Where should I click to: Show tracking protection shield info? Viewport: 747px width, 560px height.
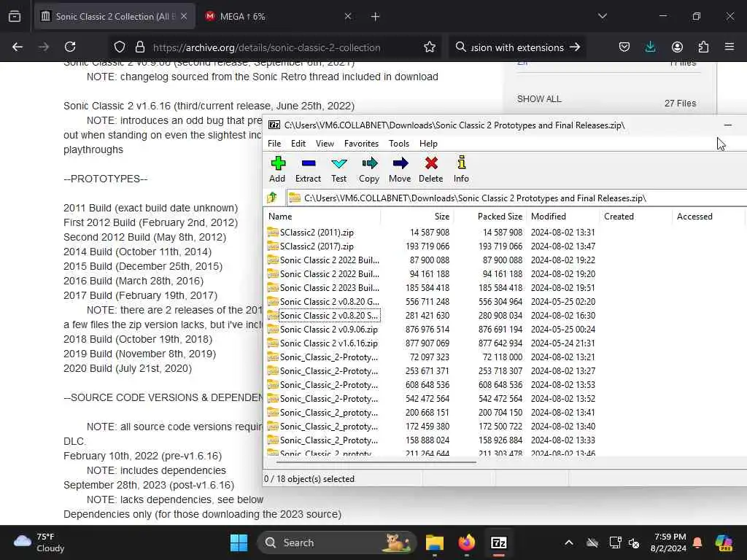[x=120, y=47]
